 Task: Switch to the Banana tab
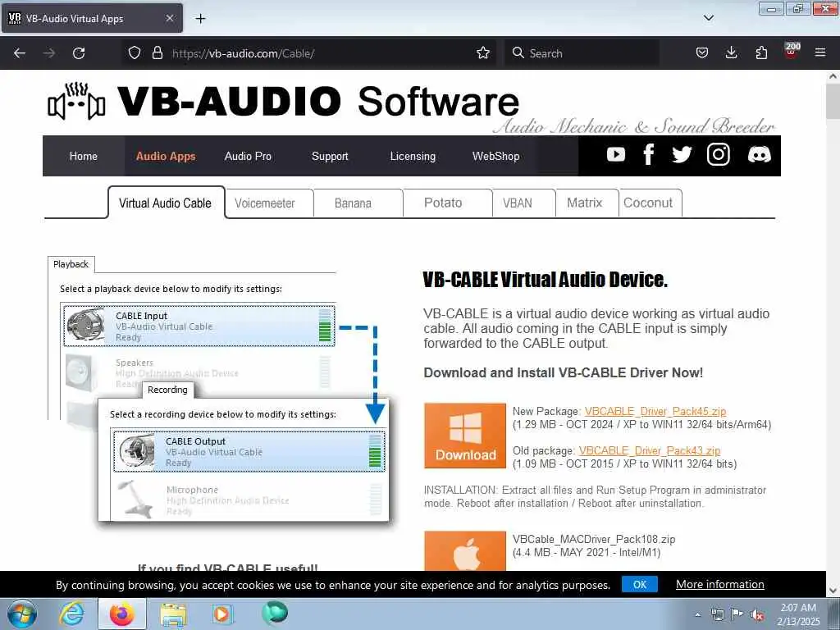353,203
